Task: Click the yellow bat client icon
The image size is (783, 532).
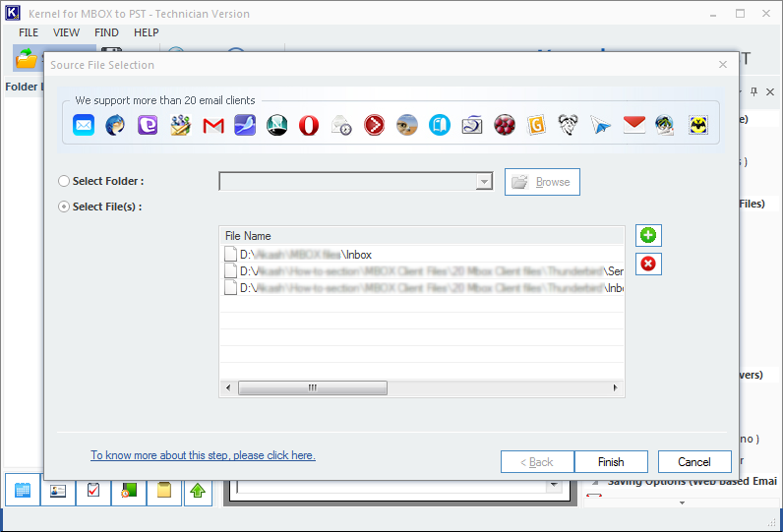Action: point(698,125)
